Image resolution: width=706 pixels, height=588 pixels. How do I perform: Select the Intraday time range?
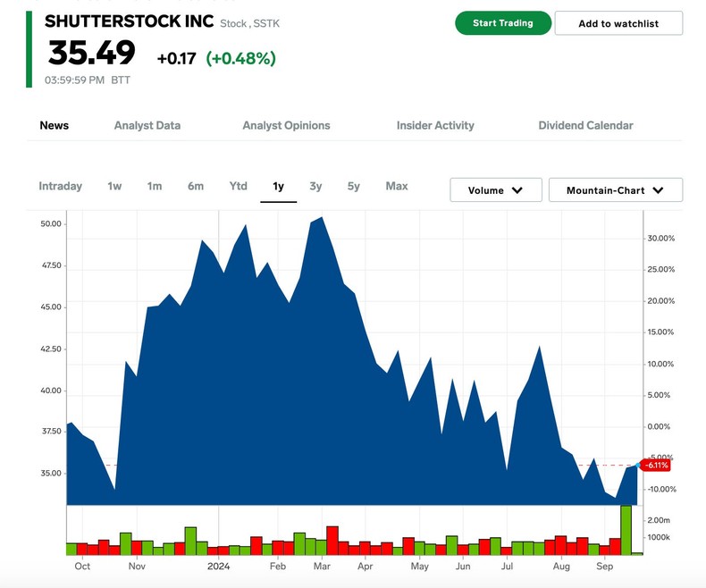61,186
